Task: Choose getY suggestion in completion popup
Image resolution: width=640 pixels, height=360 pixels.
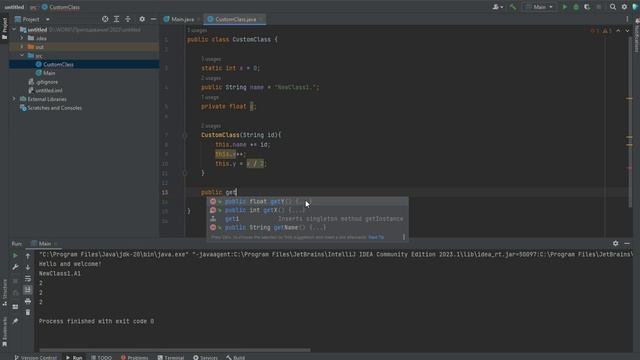Action: click(307, 201)
